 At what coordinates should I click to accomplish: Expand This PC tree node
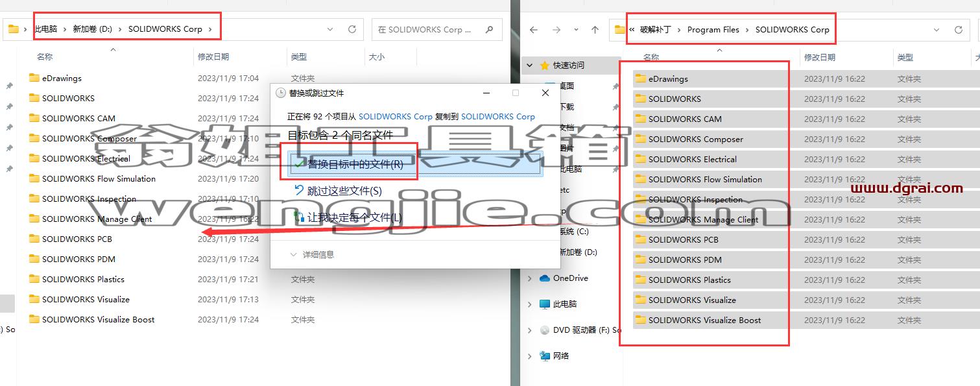point(530,304)
